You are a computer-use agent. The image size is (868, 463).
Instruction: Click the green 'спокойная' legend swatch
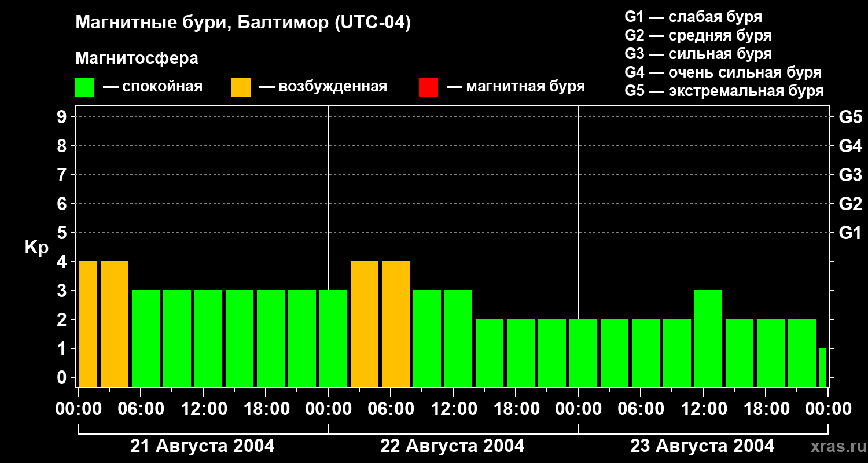85,87
